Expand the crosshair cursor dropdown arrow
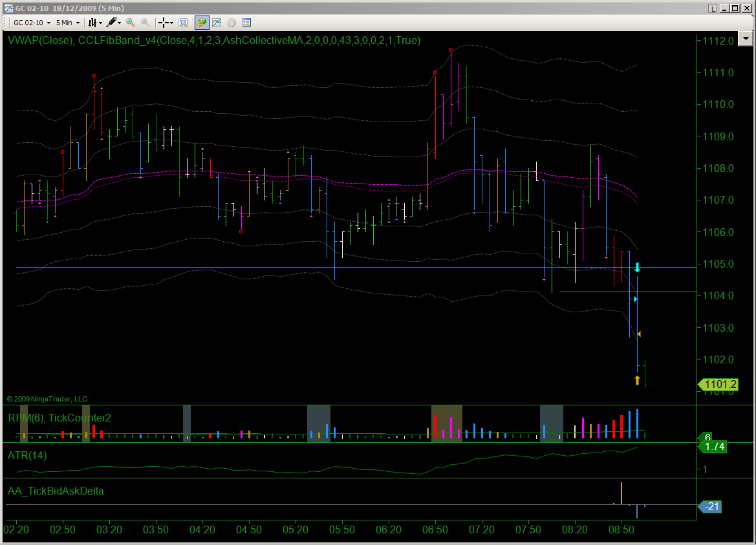 171,23
